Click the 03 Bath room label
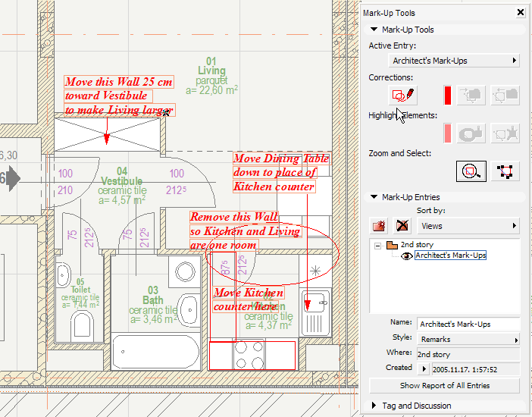The width and height of the screenshot is (532, 417). click(x=153, y=295)
